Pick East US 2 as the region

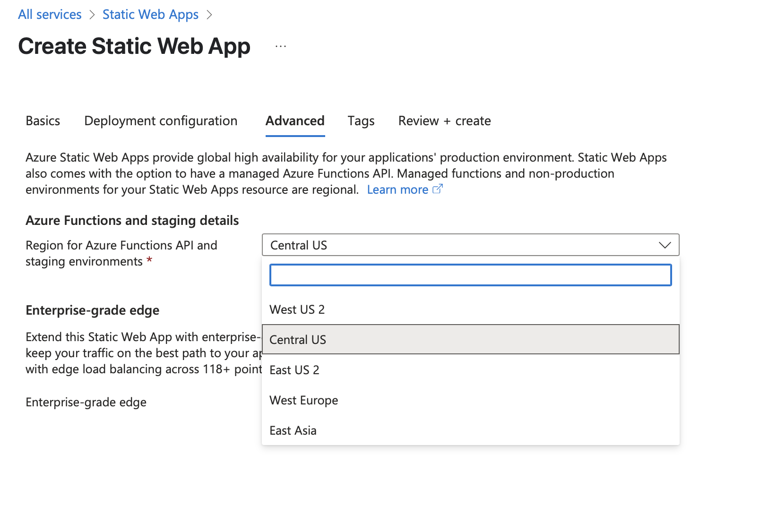click(471, 370)
